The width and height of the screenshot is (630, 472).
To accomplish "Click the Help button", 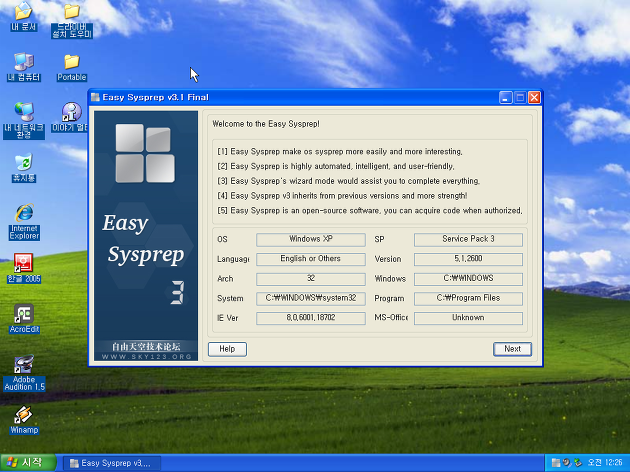I will 227,349.
